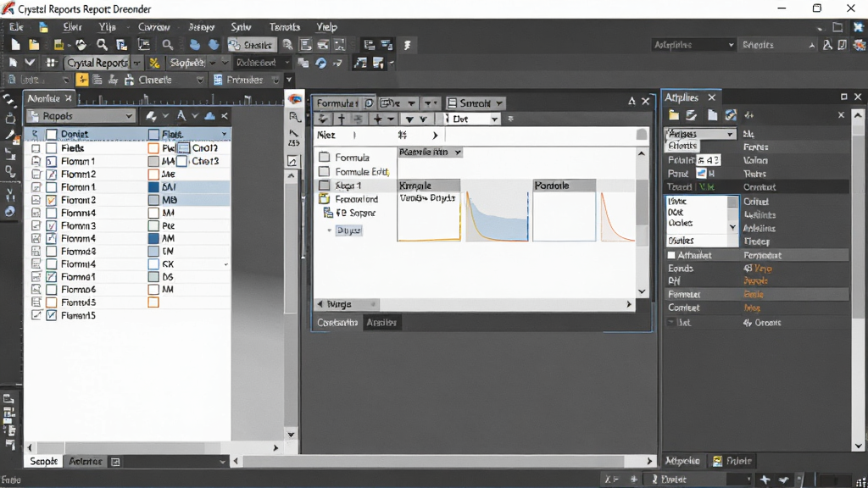Viewport: 868px width, 488px height.
Task: Click the second magnifier icon in the top toolbar
Action: (168, 46)
